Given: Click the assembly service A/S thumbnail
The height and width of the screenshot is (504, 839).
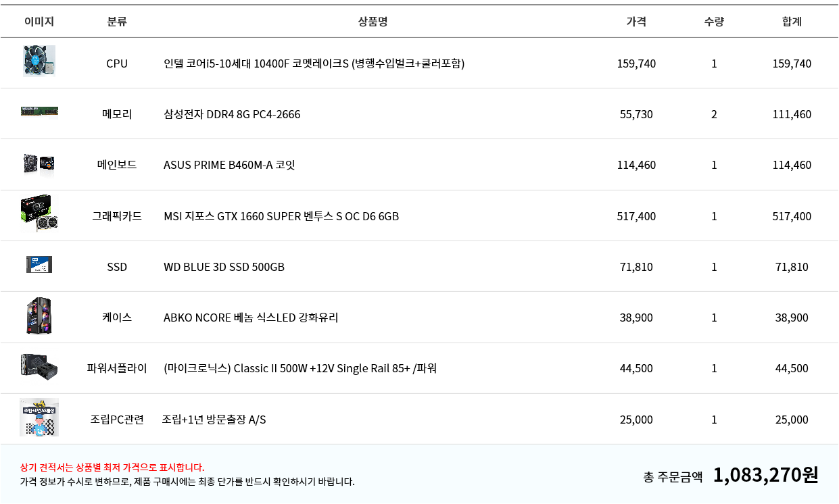Looking at the screenshot, I should tap(39, 417).
